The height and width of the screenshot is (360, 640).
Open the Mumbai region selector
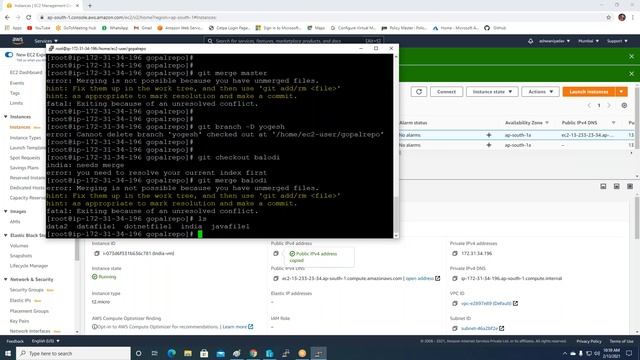(x=588, y=41)
